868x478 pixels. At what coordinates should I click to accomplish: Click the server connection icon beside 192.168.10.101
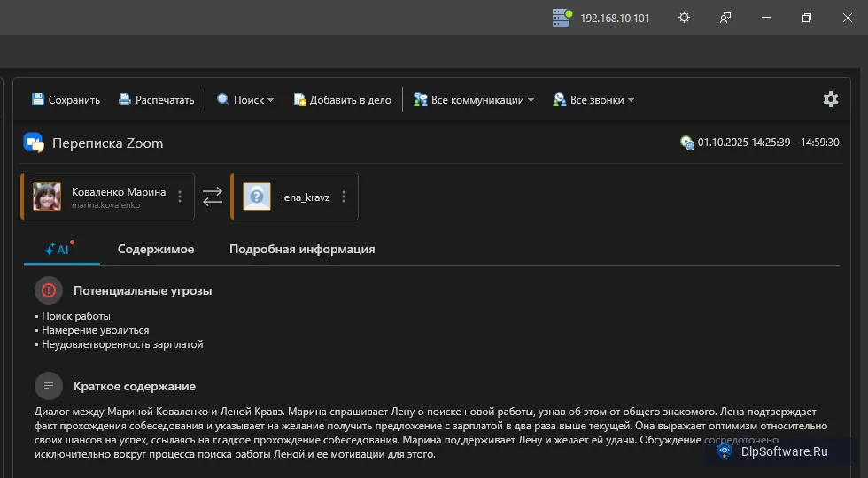click(562, 18)
